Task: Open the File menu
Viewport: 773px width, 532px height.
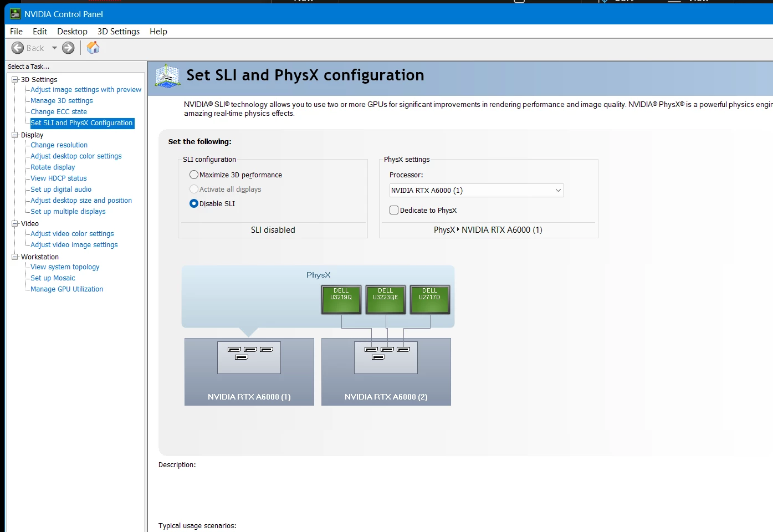Action: coord(16,32)
